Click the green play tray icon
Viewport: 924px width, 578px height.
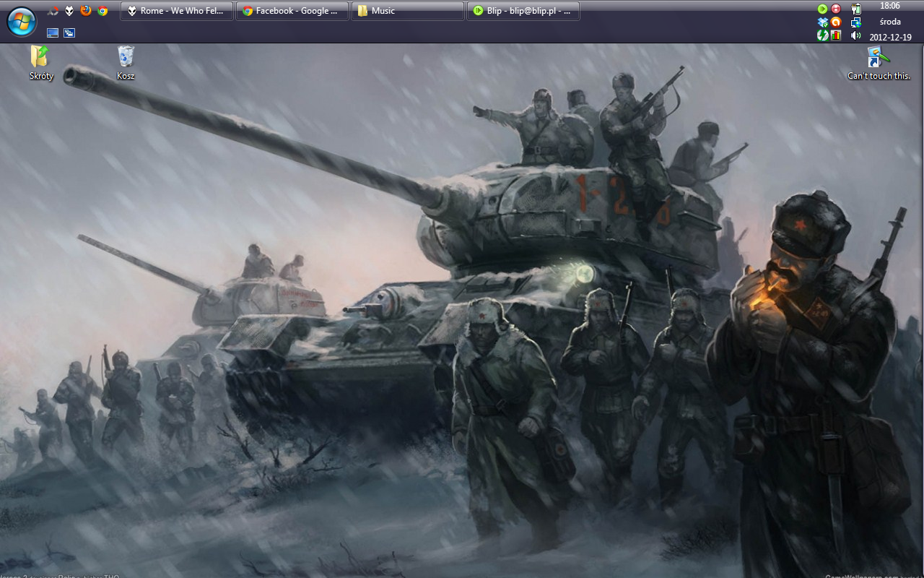pyautogui.click(x=822, y=9)
